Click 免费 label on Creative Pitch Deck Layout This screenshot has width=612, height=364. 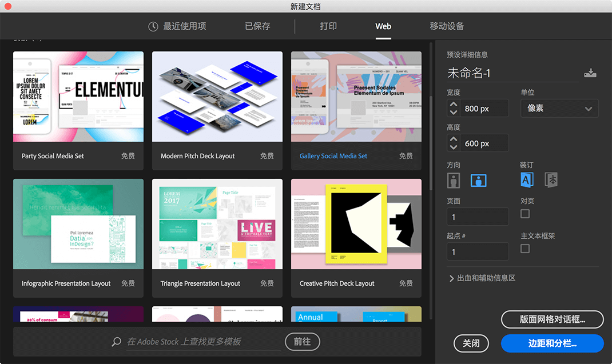pos(406,283)
